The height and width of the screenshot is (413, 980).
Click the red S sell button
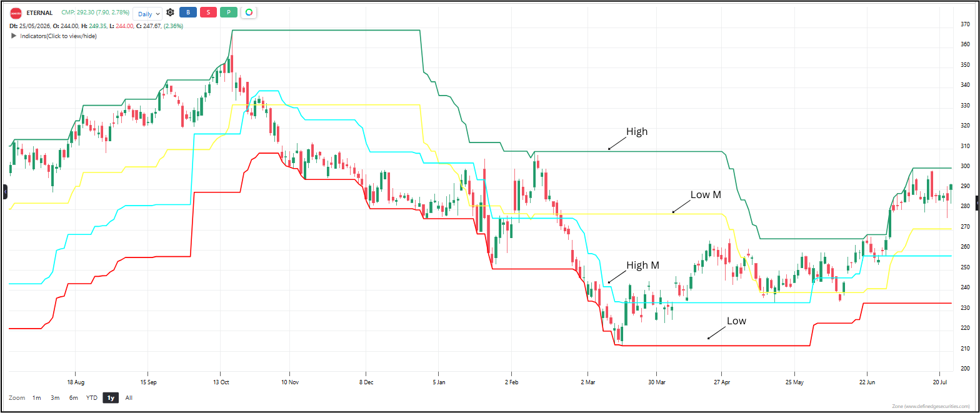coord(208,12)
